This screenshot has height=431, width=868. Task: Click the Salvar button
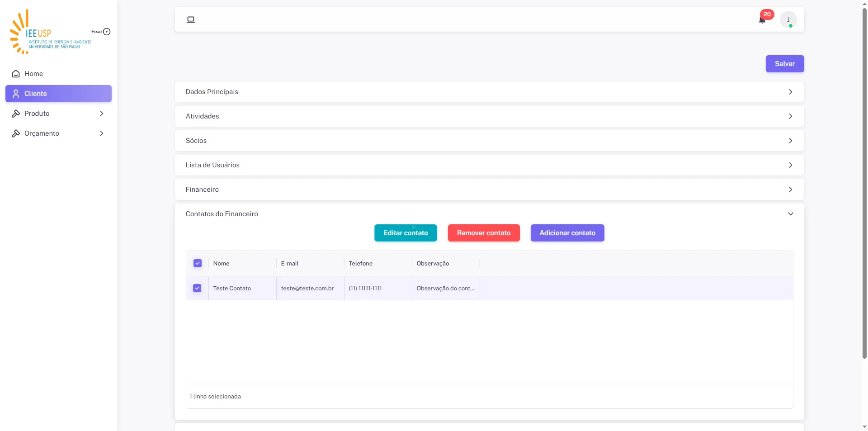coord(785,64)
